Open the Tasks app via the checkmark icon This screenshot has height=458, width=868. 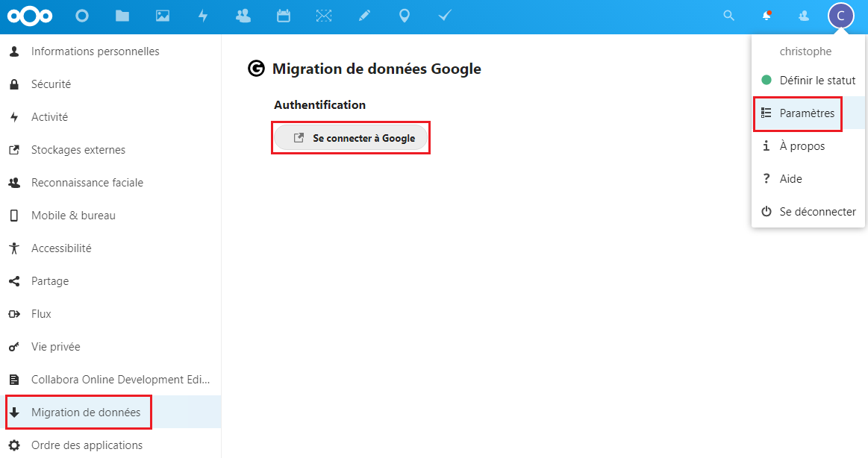[444, 15]
